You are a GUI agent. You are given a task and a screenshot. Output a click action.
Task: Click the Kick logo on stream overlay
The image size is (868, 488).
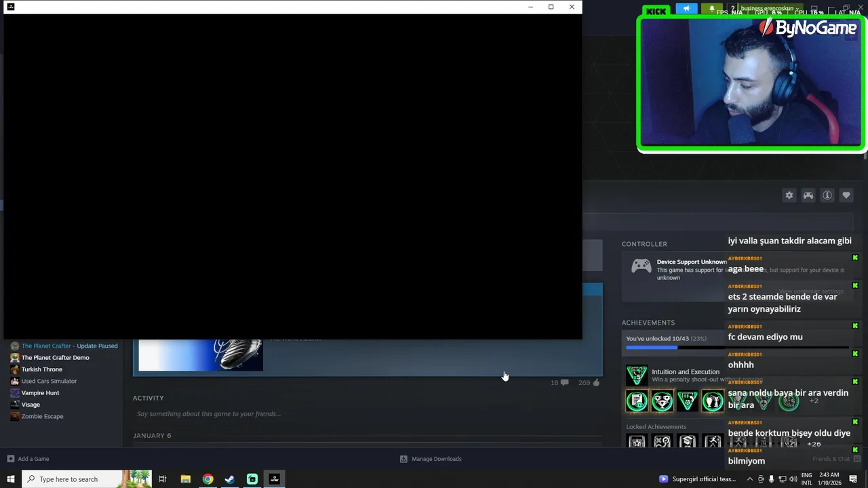click(656, 11)
